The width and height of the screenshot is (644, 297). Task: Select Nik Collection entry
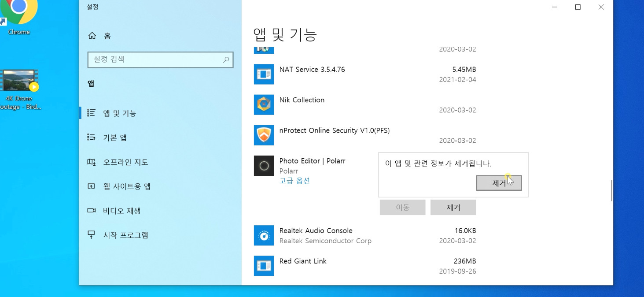click(x=365, y=105)
